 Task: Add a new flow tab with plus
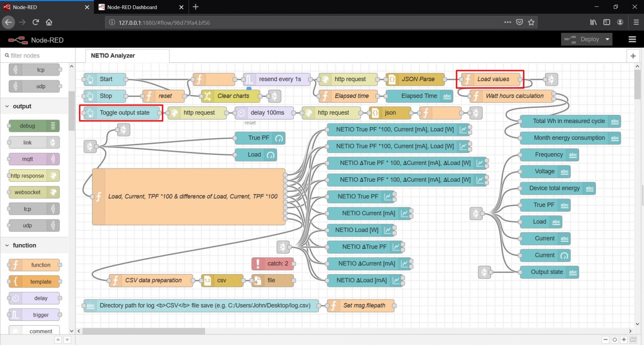click(633, 56)
